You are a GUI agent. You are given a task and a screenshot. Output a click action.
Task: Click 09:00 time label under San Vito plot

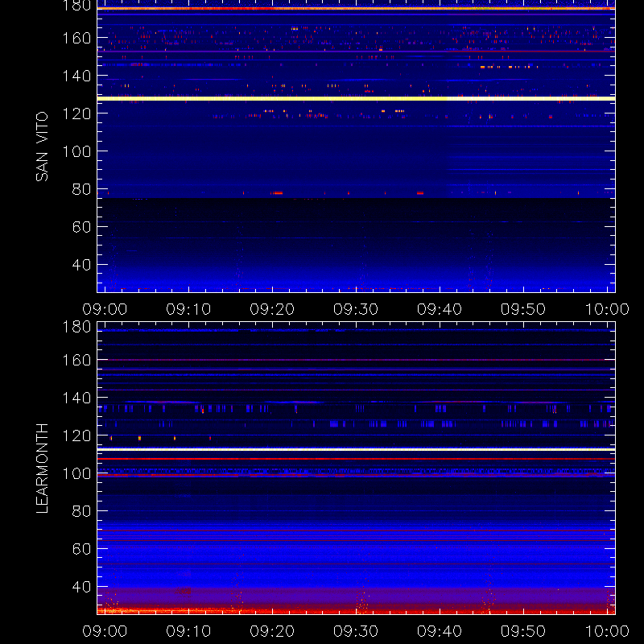[x=105, y=309]
